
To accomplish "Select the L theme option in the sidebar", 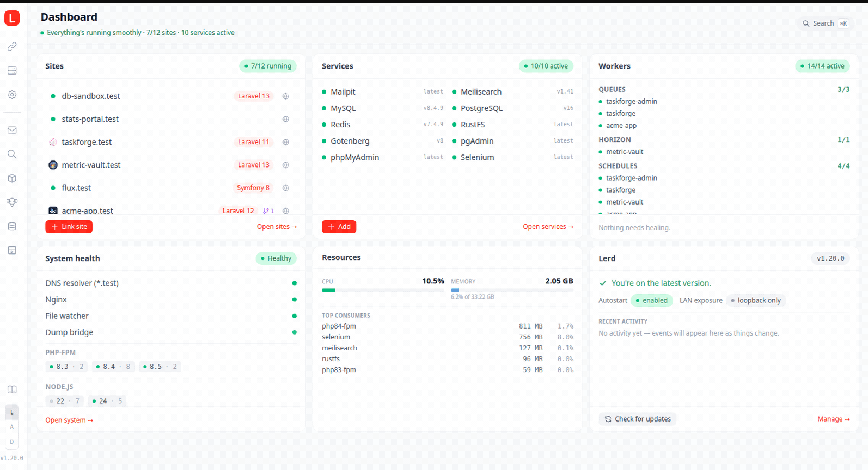I will [12, 412].
